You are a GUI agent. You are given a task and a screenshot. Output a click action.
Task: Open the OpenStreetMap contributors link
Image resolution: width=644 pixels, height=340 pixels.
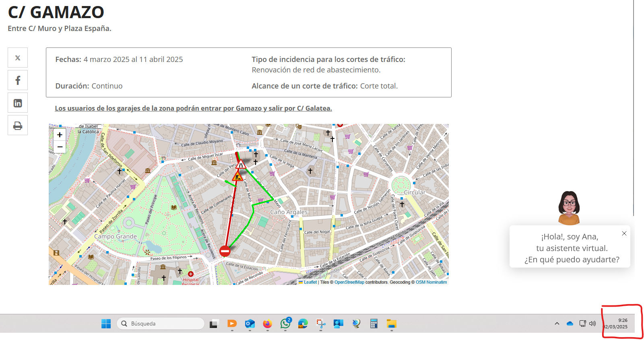(x=349, y=282)
